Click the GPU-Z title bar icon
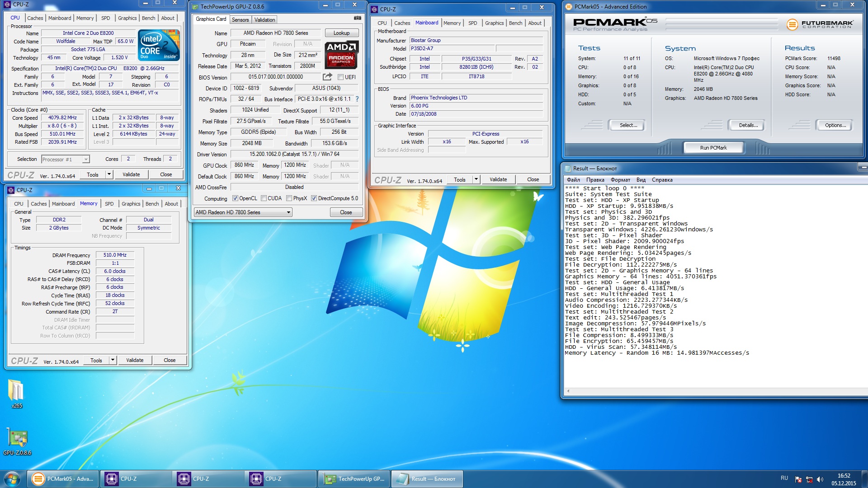868x488 pixels. coord(195,7)
